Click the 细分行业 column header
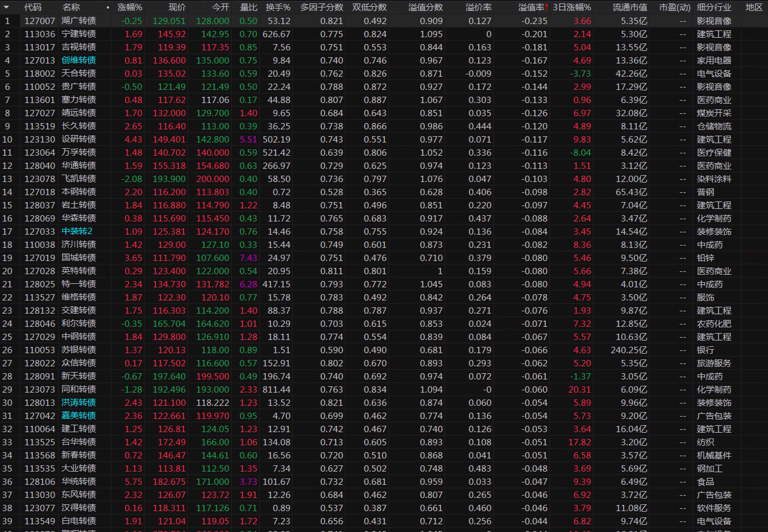 click(x=714, y=7)
